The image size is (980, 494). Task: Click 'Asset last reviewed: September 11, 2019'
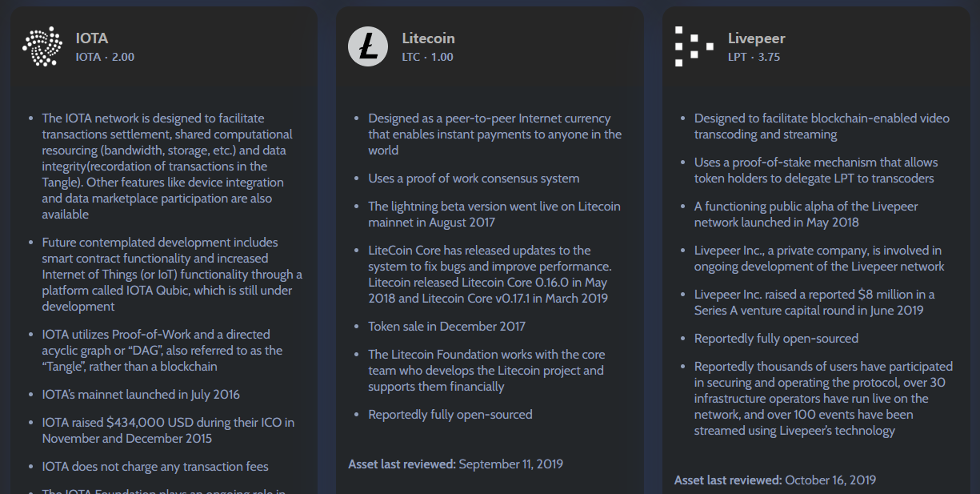(456, 464)
